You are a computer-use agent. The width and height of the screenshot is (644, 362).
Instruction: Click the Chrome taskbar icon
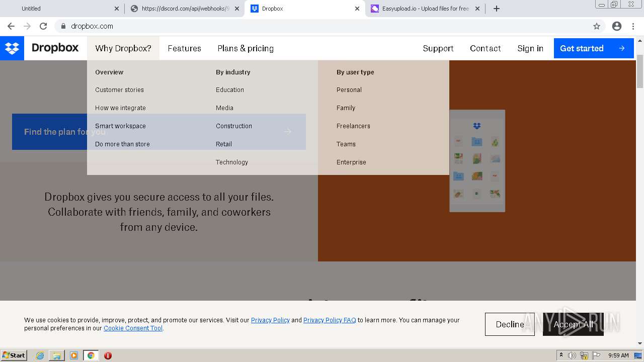pyautogui.click(x=91, y=355)
